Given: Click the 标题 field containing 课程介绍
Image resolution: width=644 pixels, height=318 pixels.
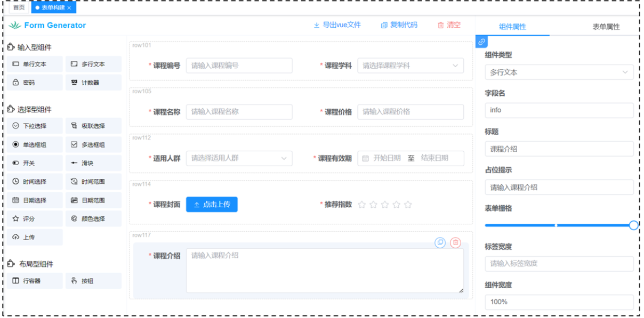Looking at the screenshot, I should pyautogui.click(x=559, y=149).
